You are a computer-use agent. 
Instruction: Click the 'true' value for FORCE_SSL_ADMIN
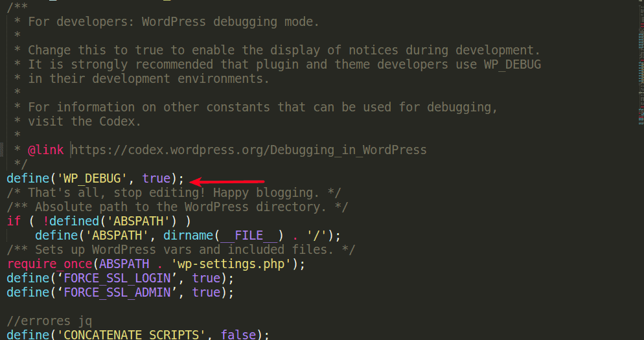[206, 292]
